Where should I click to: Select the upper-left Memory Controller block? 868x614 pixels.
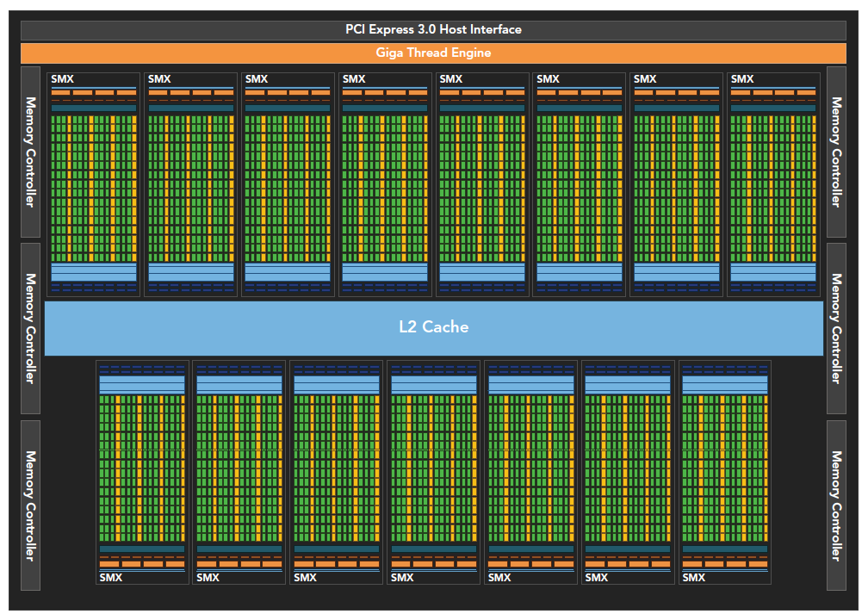click(30, 152)
